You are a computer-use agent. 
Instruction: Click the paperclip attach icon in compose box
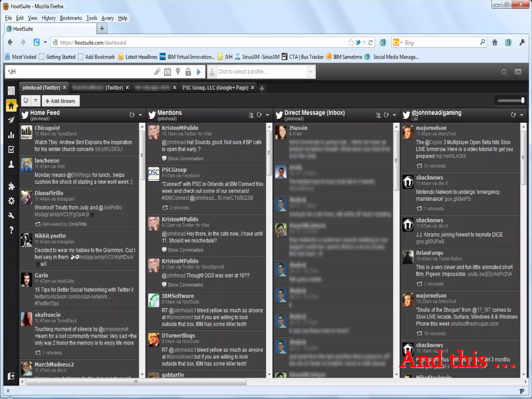pos(157,72)
